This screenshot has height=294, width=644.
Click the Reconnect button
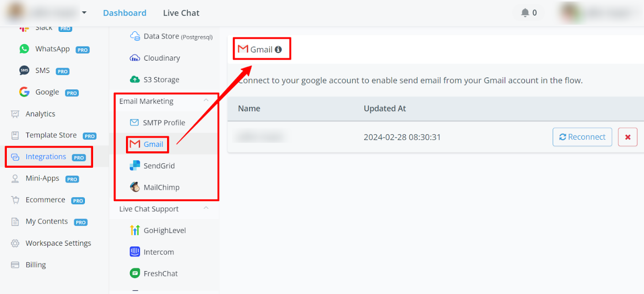582,137
